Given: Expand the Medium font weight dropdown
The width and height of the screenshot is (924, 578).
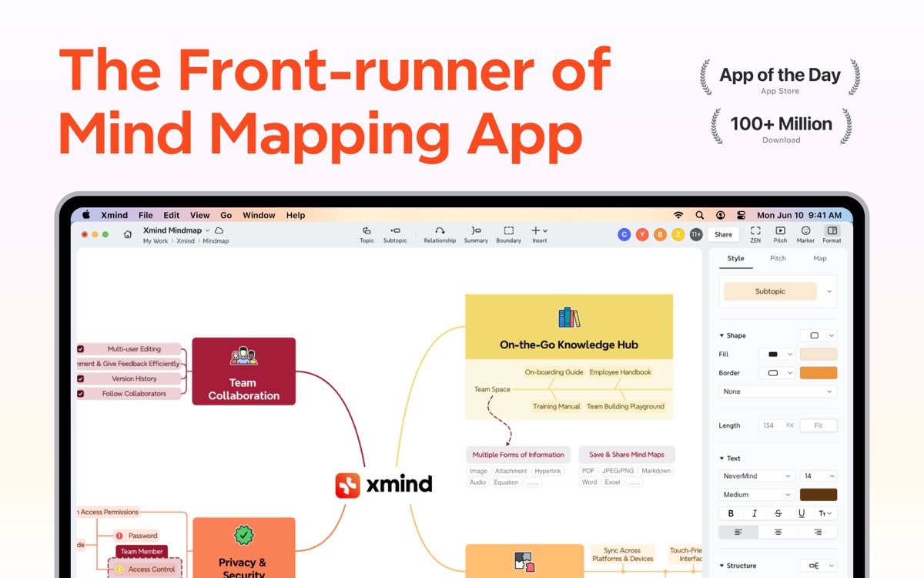Looking at the screenshot, I should 756,495.
